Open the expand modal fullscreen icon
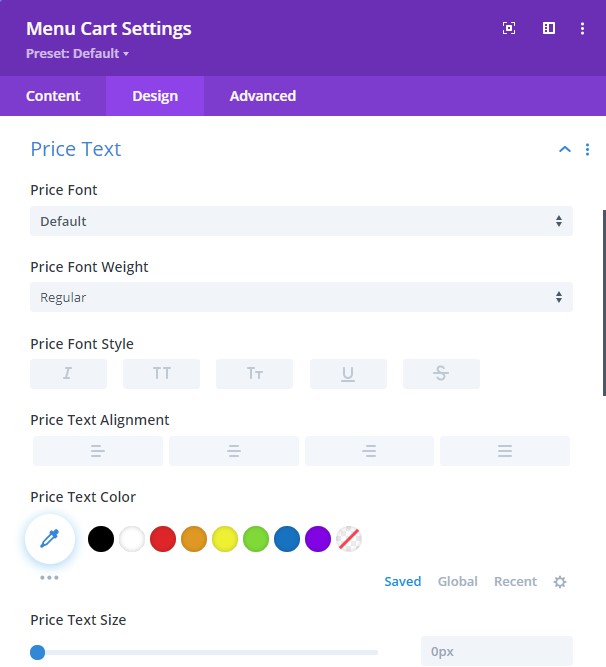Viewport: 606px width, 667px height. click(509, 28)
